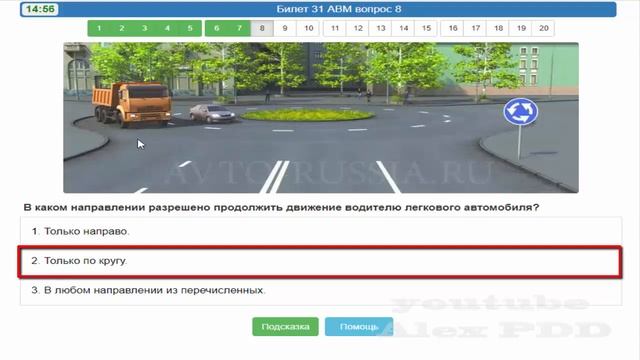Go to question 18
Screen dimensions: 640x360
pos(498,28)
